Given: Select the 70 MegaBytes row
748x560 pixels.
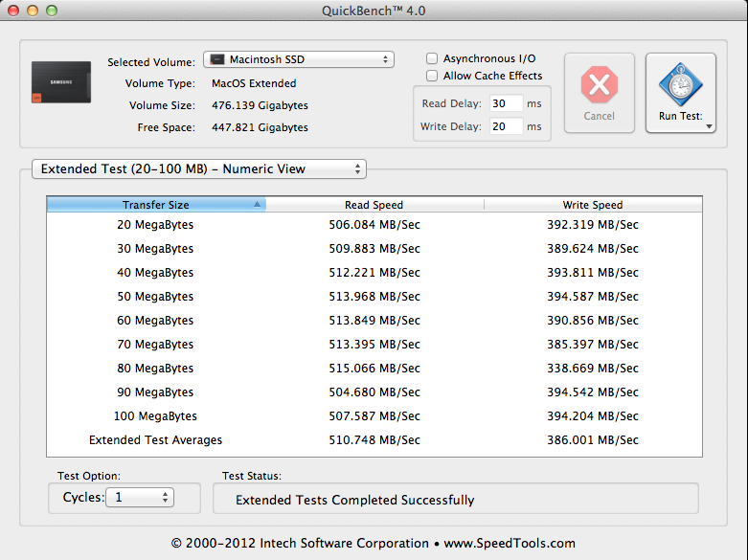Looking at the screenshot, I should click(x=374, y=344).
